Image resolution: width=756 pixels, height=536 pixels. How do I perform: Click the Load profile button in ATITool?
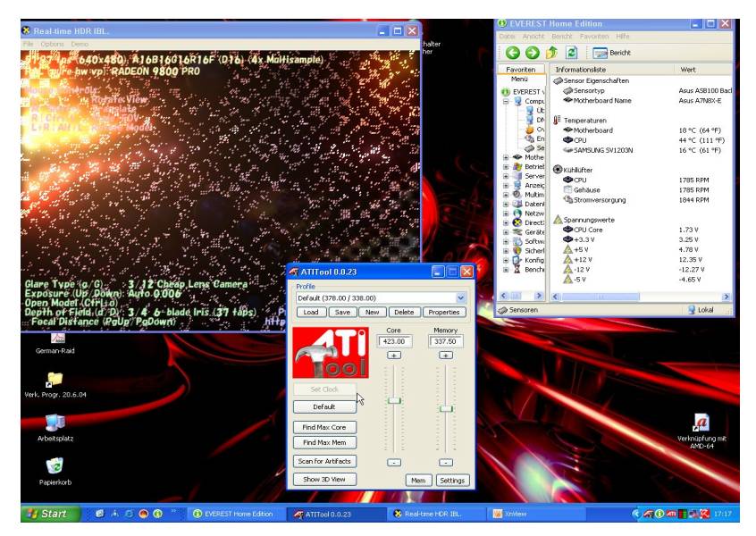pos(311,313)
